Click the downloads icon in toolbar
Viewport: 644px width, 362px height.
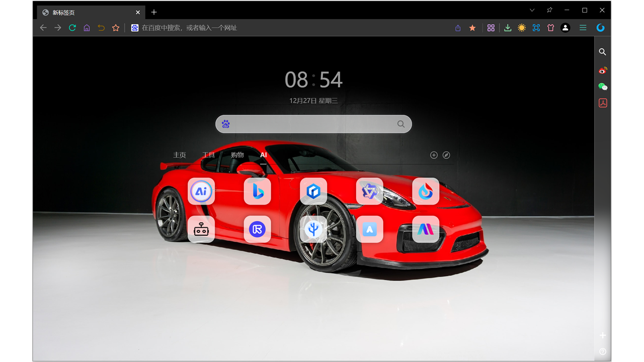[508, 28]
